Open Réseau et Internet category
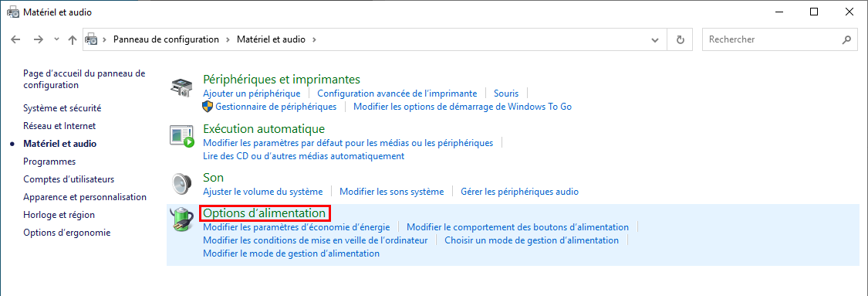This screenshot has height=296, width=868. click(x=59, y=126)
